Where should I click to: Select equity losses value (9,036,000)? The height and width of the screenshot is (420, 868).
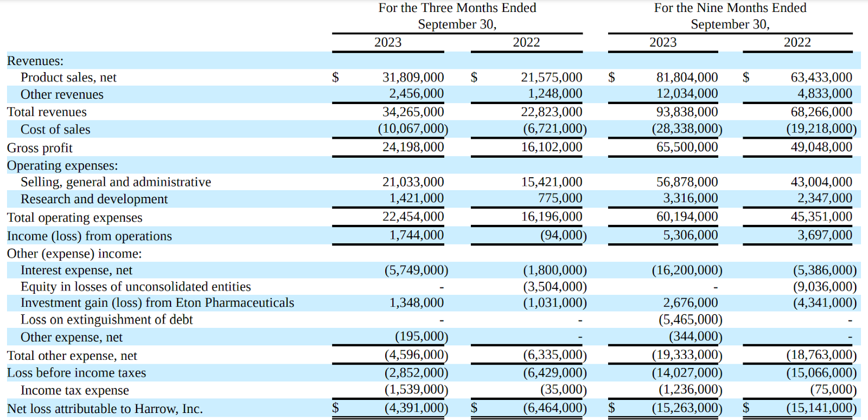click(825, 286)
